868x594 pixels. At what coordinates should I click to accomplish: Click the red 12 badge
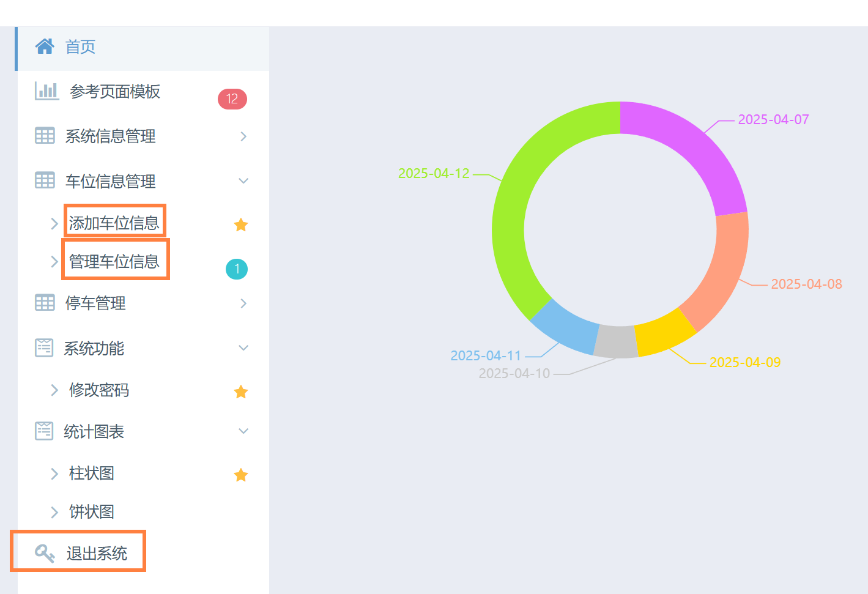coord(232,99)
